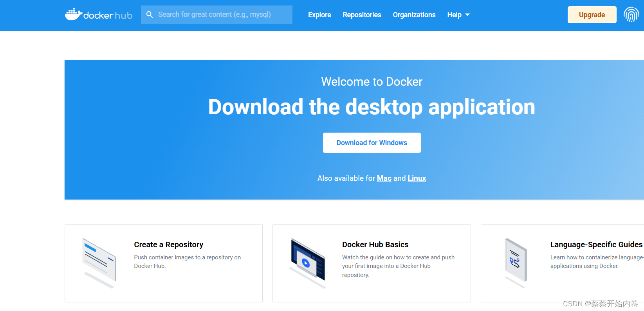
Task: Go to Repositories
Action: tap(362, 15)
